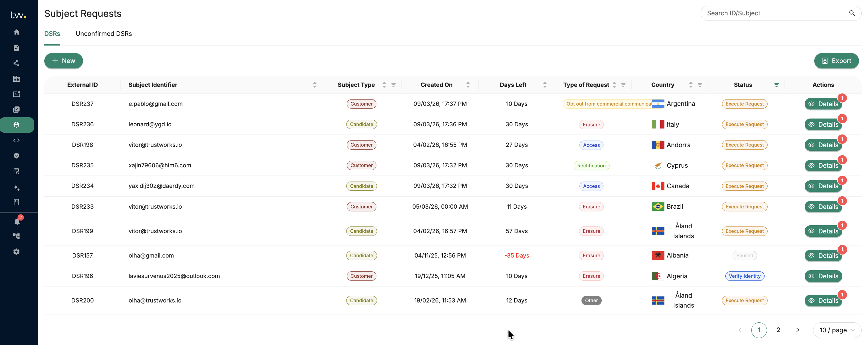The image size is (868, 345).
Task: Open the Status column filter
Action: click(776, 85)
